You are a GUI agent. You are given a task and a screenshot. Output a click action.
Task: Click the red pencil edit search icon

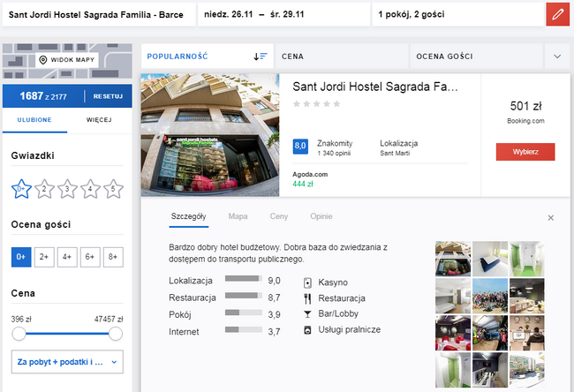[557, 14]
